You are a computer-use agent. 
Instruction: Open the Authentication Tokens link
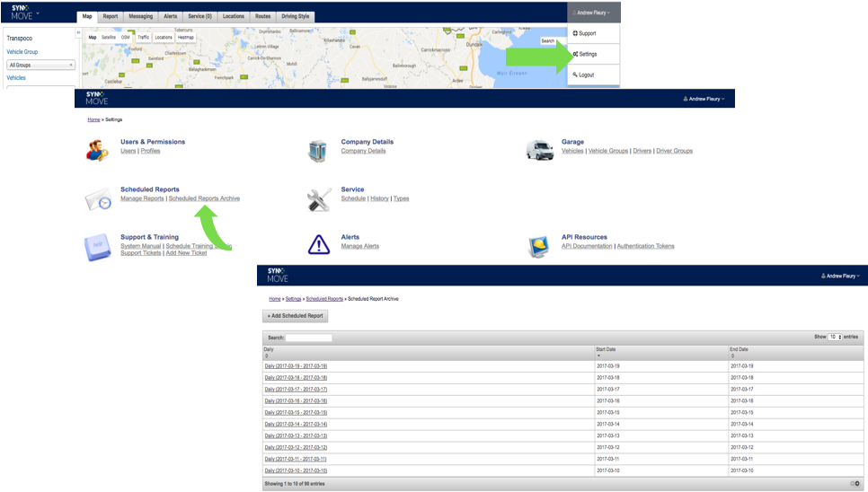645,246
